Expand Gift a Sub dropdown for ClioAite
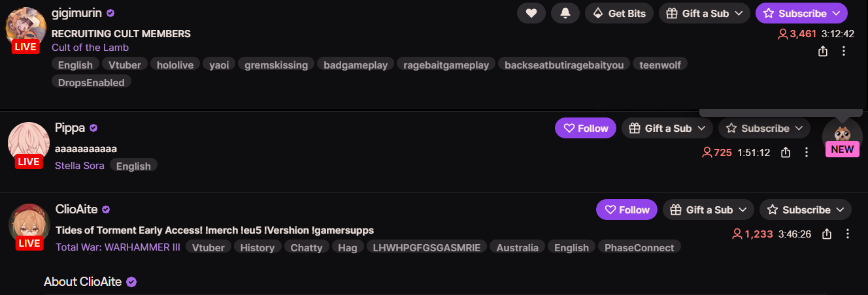 (x=709, y=210)
